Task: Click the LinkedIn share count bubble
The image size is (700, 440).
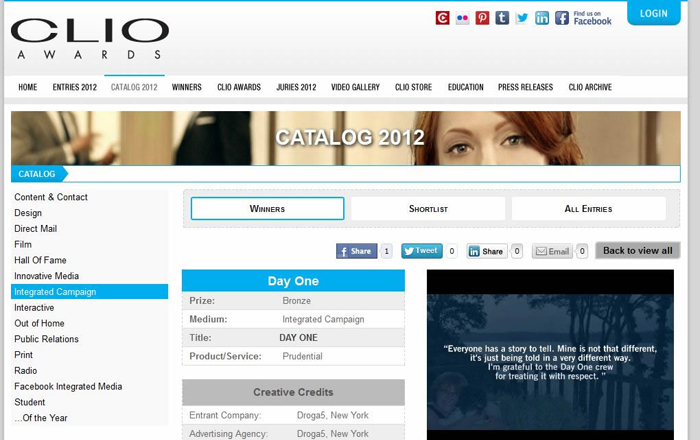Action: 517,251
